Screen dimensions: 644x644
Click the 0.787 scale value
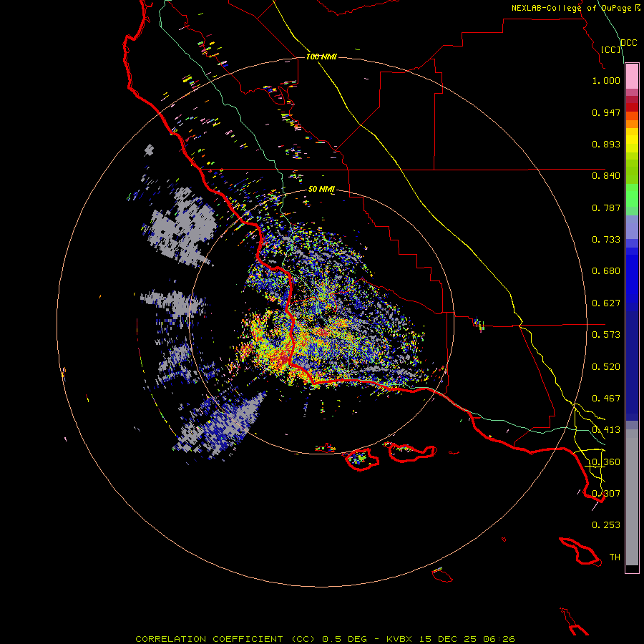point(606,208)
